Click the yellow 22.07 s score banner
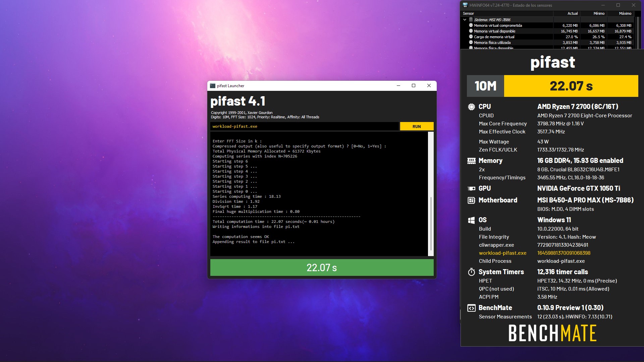 (x=571, y=86)
